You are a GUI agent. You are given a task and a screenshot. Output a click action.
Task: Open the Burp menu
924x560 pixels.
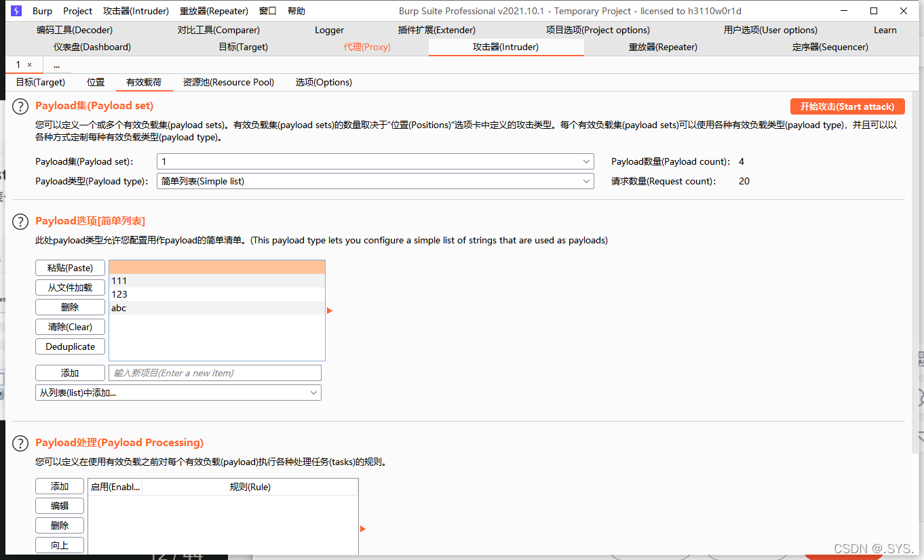pos(42,11)
